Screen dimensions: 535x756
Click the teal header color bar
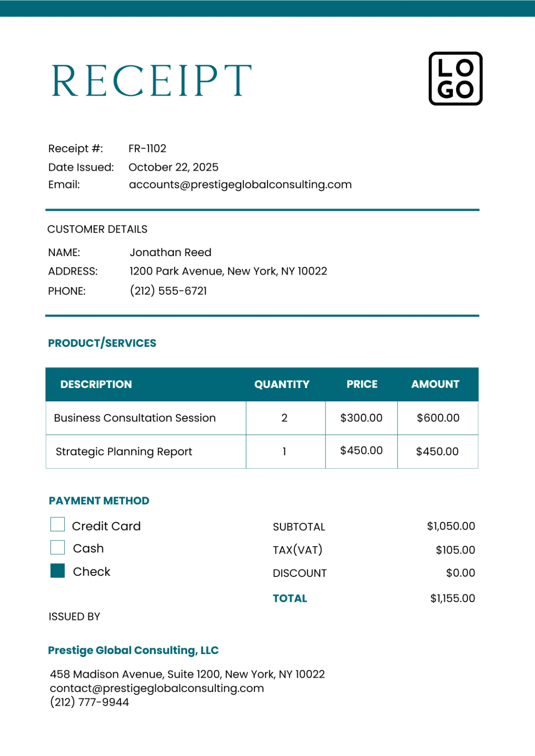[x=267, y=8]
